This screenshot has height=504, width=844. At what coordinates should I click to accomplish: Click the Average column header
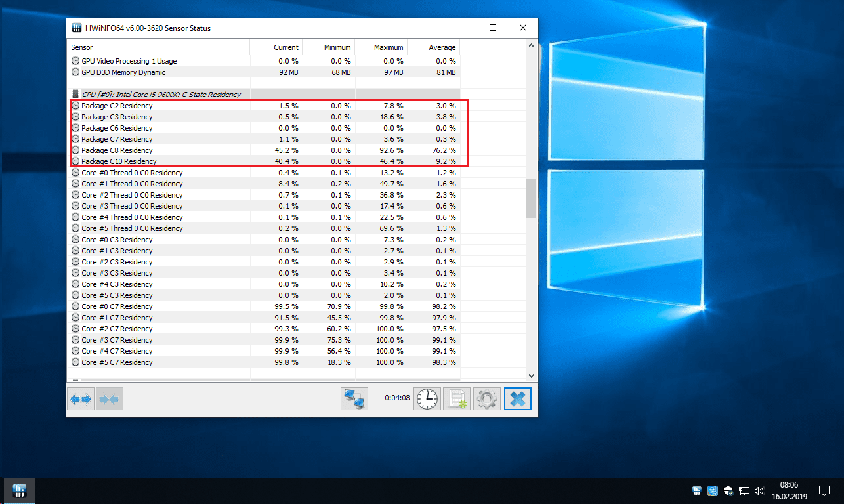coord(433,47)
